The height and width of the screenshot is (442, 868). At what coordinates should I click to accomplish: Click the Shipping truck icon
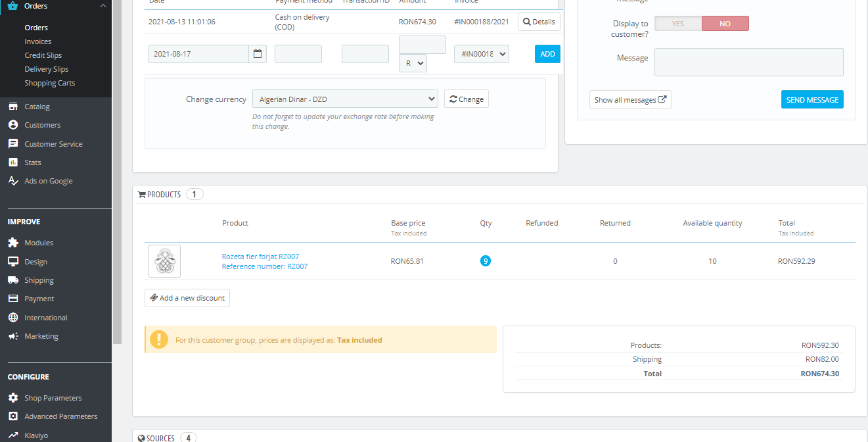pos(12,280)
